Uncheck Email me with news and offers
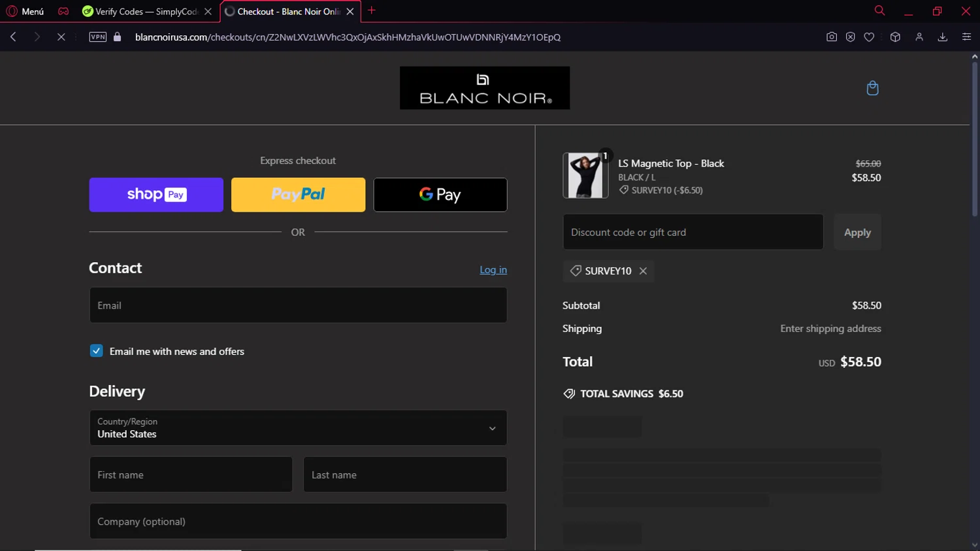This screenshot has height=551, width=980. (x=96, y=351)
